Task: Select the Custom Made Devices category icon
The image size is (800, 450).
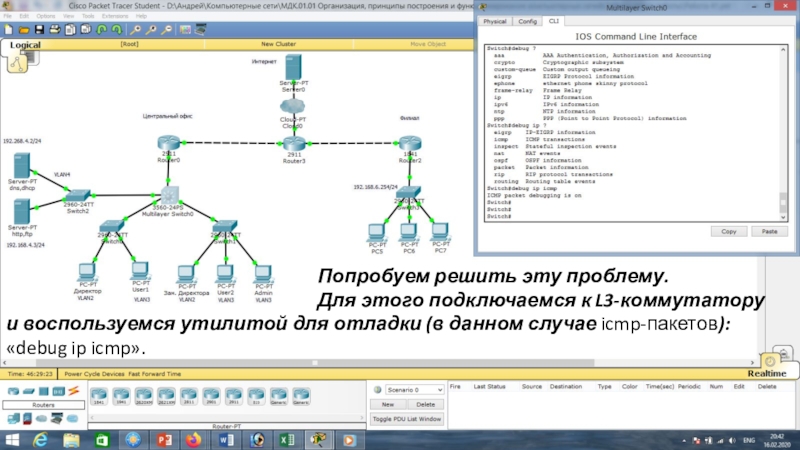Action: pos(57,419)
